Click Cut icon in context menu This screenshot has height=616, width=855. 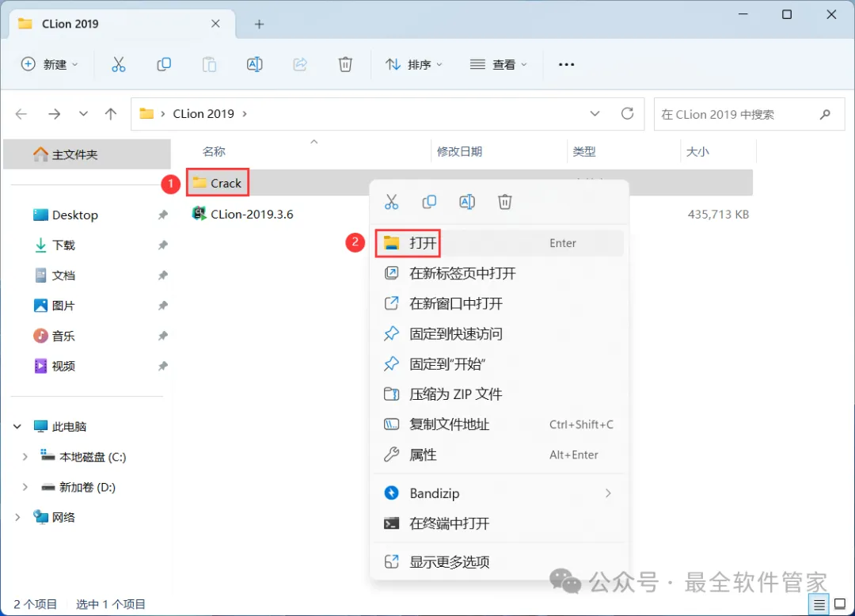(392, 202)
